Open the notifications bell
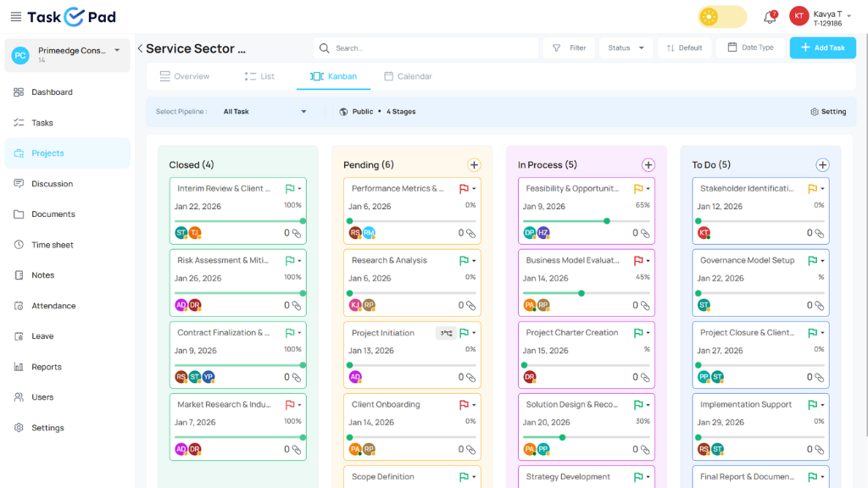The height and width of the screenshot is (488, 868). [770, 17]
